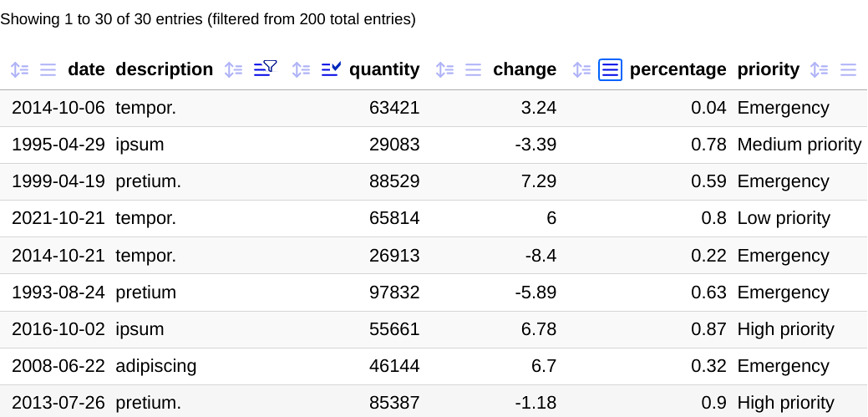Click the percentage column header text

(x=678, y=70)
